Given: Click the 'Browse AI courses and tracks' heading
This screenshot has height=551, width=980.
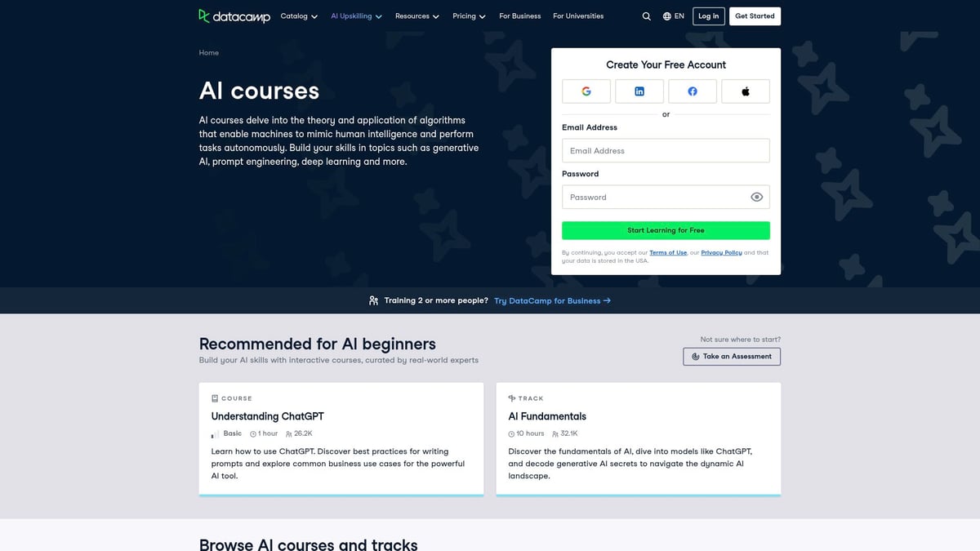Looking at the screenshot, I should tap(309, 544).
